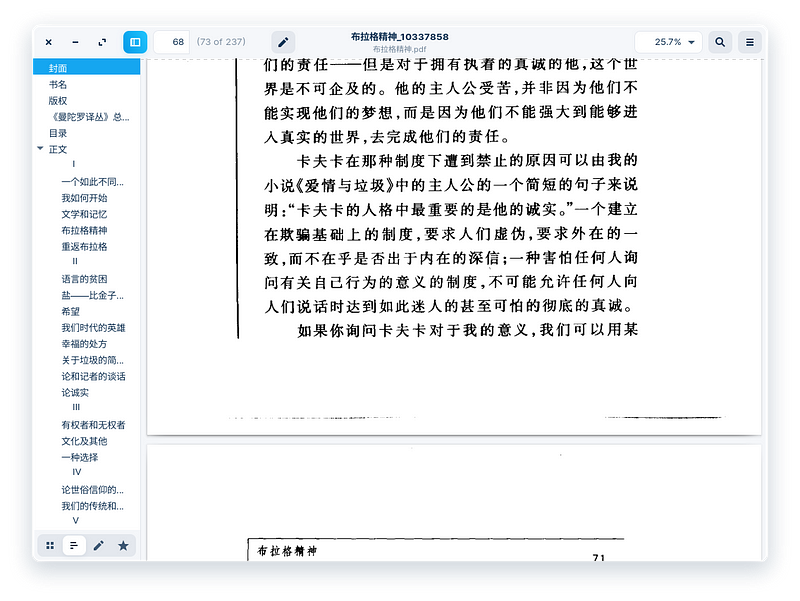Go to the 书名 outline entry
The height and width of the screenshot is (601, 800).
87,84
